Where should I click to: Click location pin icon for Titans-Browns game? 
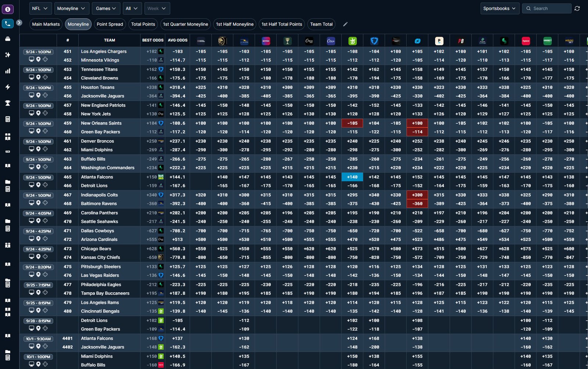pos(38,77)
